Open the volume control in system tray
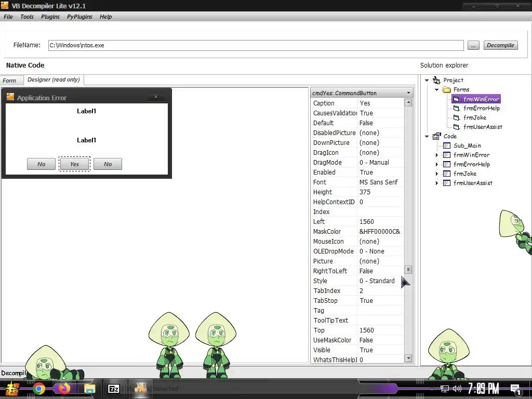Screen dimensions: 532x399 (457, 389)
